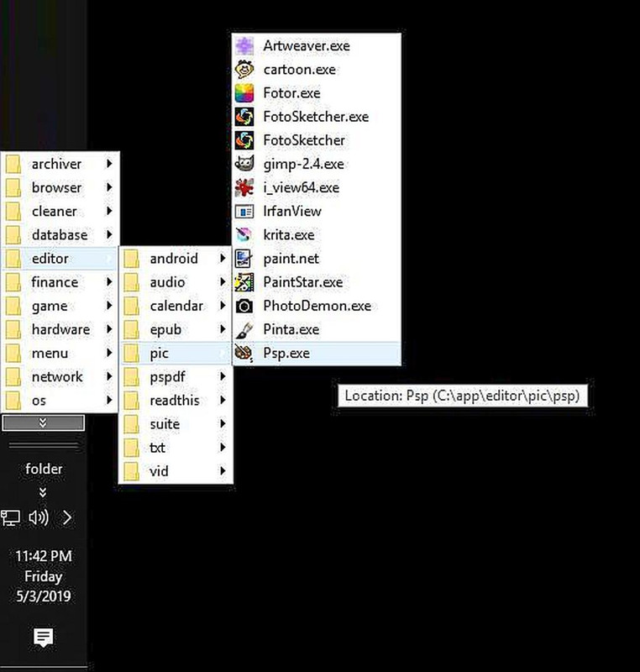Launch cartoon.exe from the list
Viewport: 640px width, 672px height.
[x=317, y=70]
